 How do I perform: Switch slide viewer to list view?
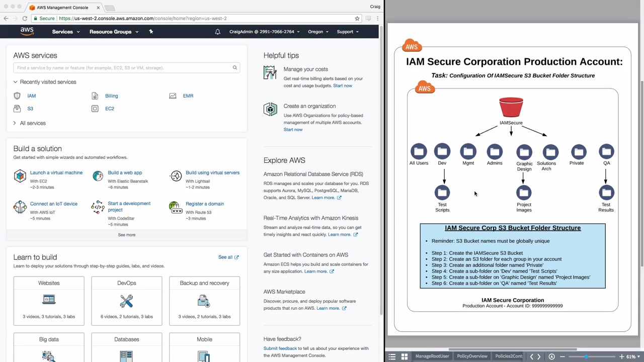click(392, 356)
